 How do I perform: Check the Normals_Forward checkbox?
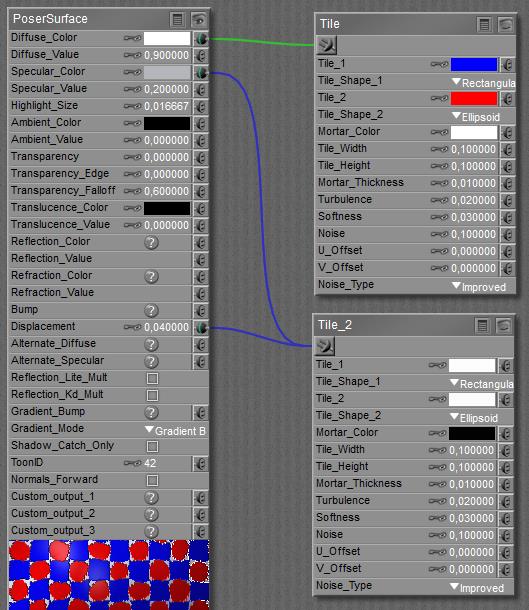[152, 480]
